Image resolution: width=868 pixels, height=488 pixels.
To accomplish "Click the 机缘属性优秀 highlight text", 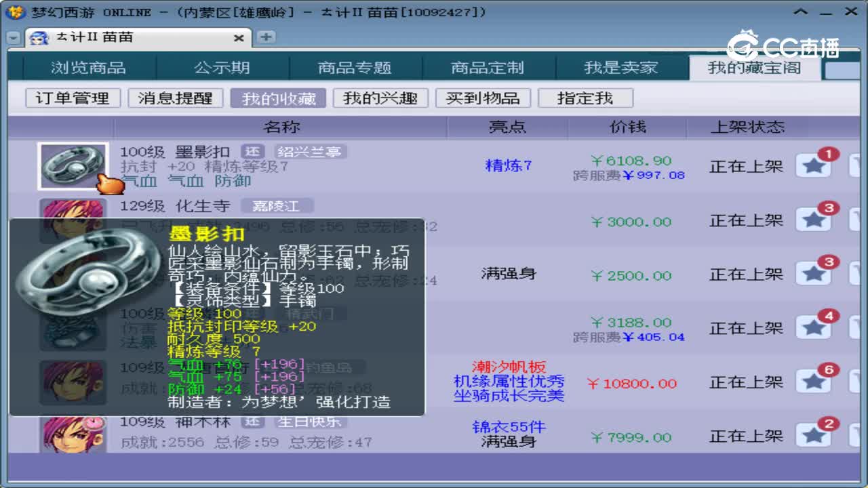I will [509, 382].
